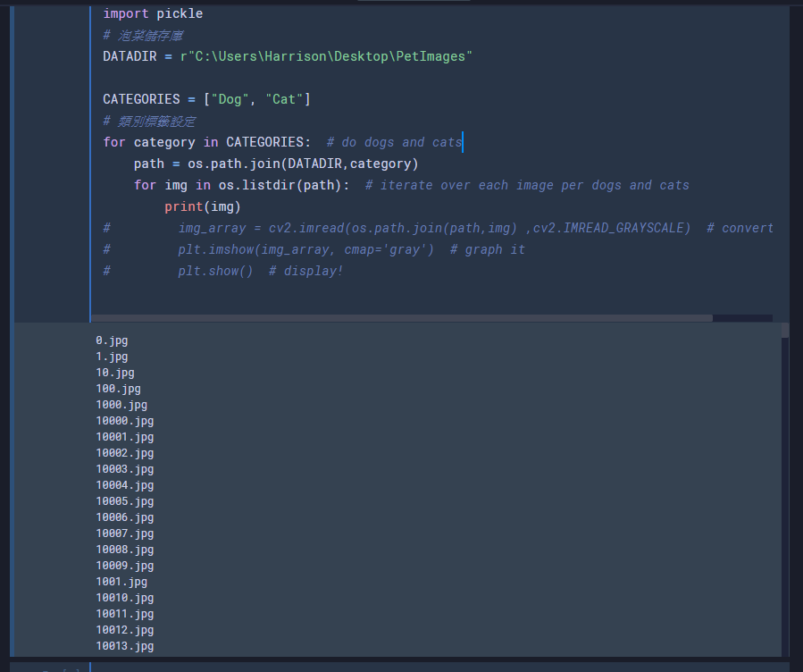The image size is (803, 672).
Task: Click output line 1001.jpg
Action: [x=121, y=582]
